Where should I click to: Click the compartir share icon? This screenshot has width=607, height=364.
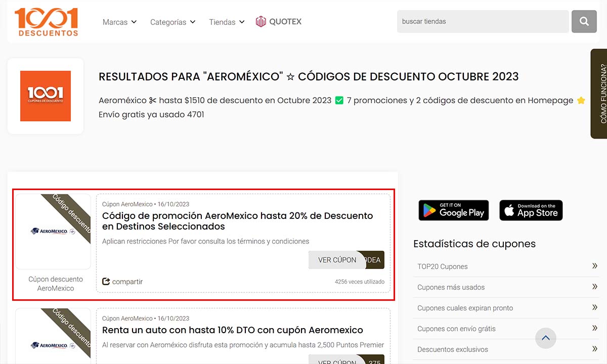[x=106, y=282]
